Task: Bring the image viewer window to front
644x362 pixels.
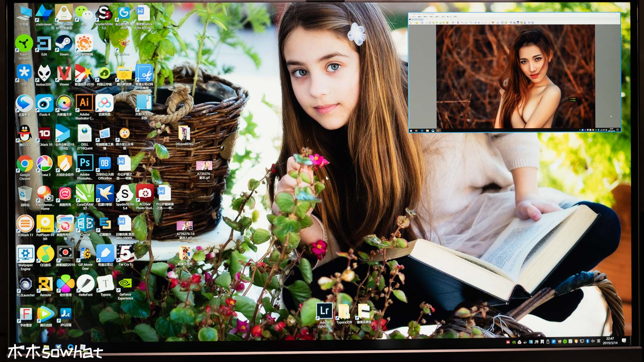Action: (515, 72)
